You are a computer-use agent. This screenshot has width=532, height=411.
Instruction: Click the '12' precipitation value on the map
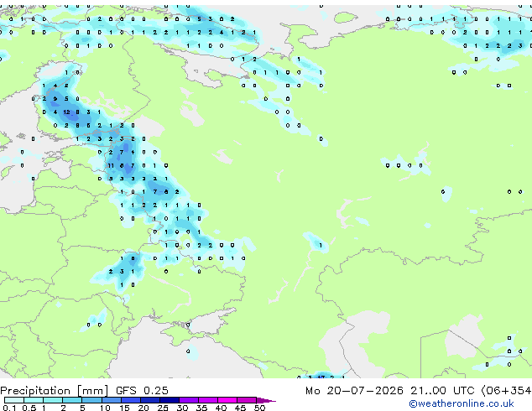[x=66, y=112]
